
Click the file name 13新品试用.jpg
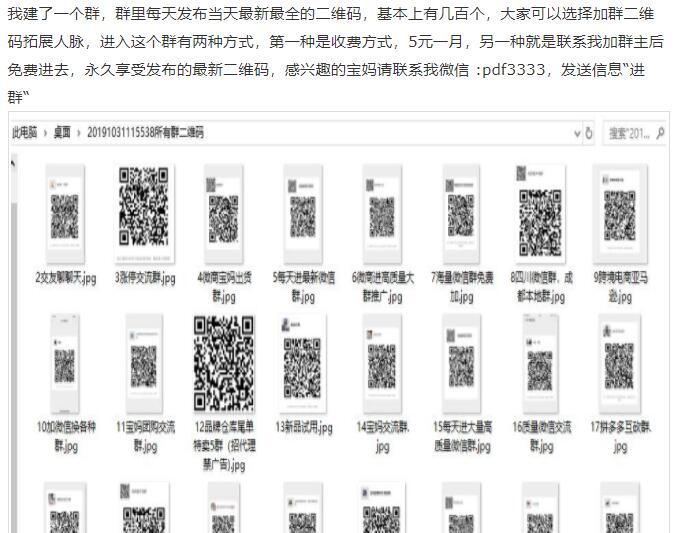click(x=304, y=427)
